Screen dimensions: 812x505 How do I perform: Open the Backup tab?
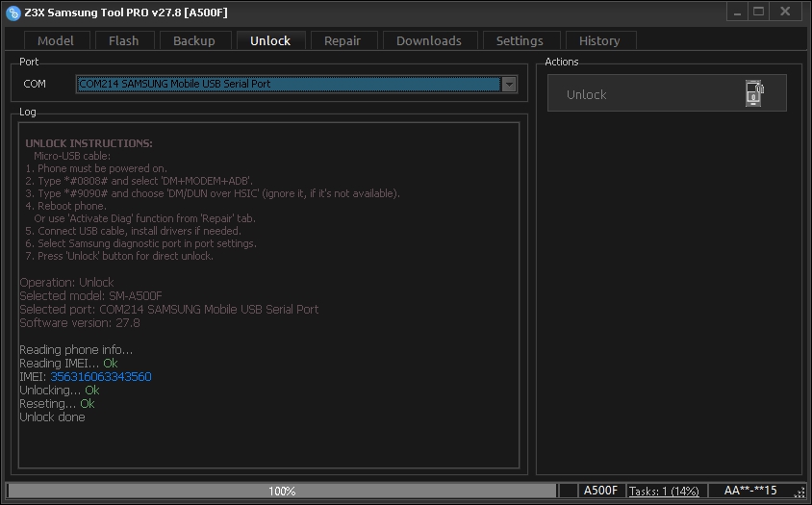point(194,41)
